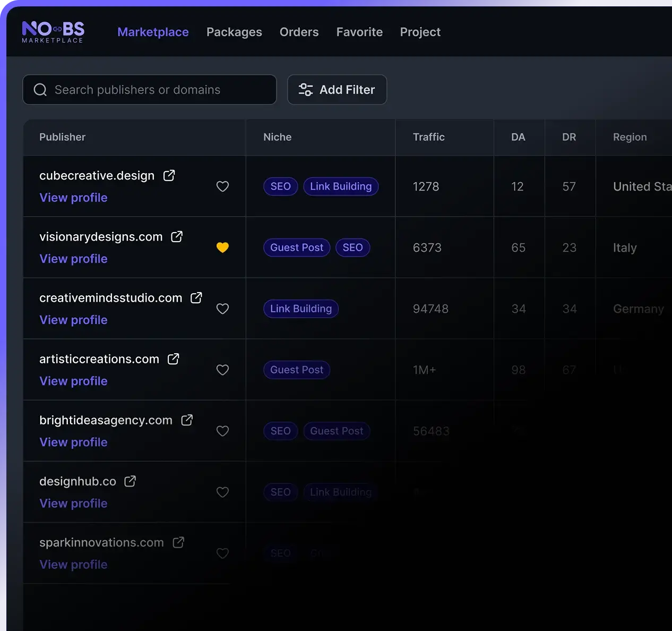Screen dimensions: 672x631
Task: Click the Traffic column header
Action: 428,137
